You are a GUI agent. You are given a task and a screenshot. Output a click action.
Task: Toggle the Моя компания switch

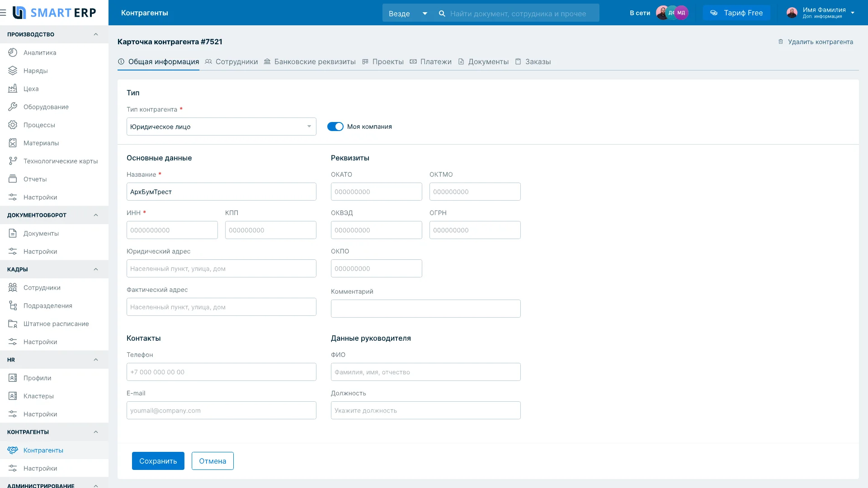(335, 127)
